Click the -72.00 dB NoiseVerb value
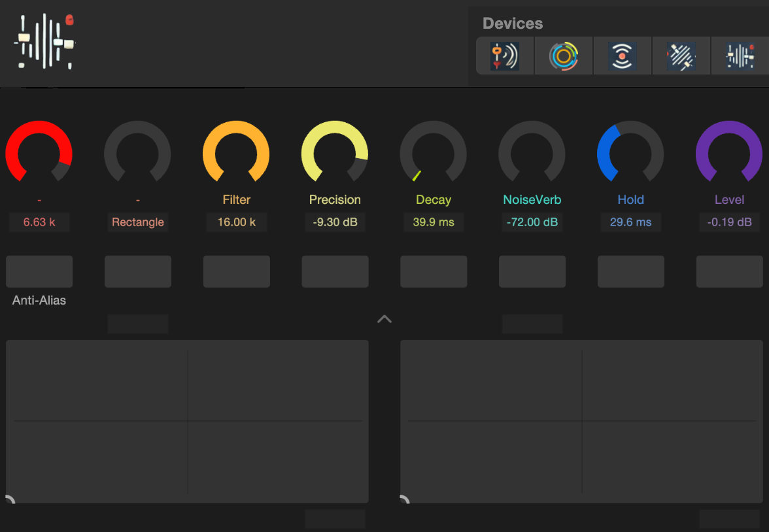Screen dimensions: 769x532 click(532, 222)
